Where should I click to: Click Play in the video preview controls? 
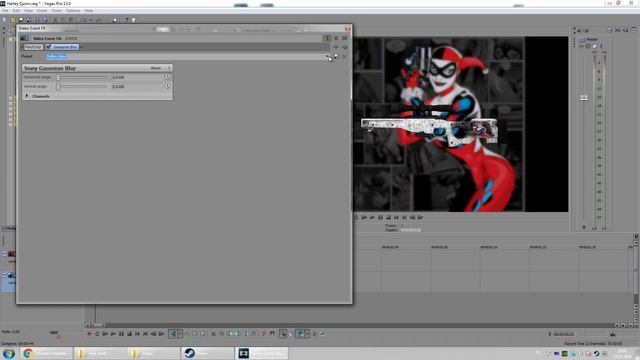[372, 218]
